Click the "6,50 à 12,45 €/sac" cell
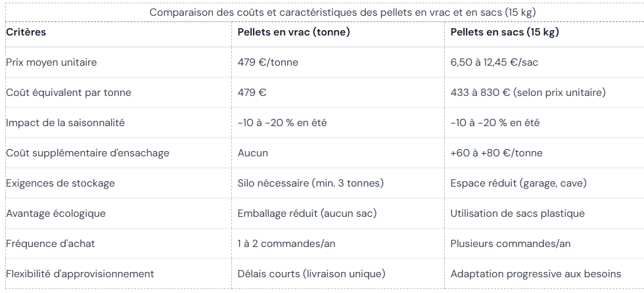Viewport: 644px width, 293px height. 494,62
